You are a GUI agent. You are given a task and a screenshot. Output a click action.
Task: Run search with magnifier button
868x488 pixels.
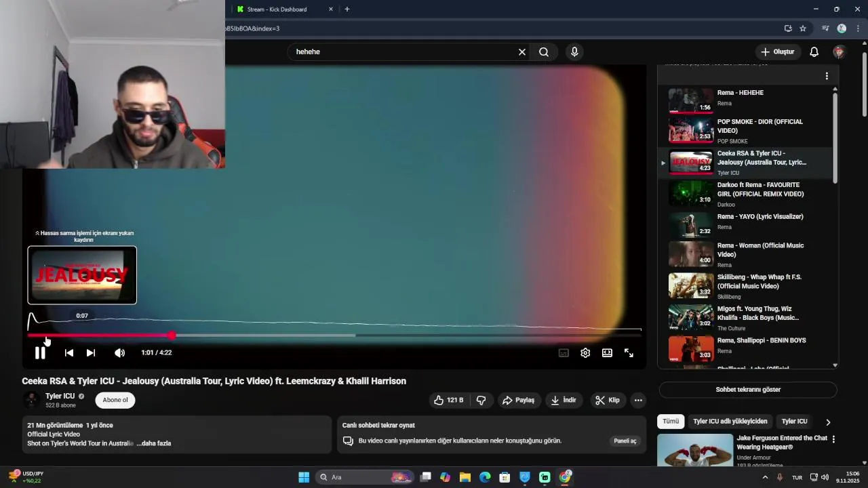tap(544, 52)
